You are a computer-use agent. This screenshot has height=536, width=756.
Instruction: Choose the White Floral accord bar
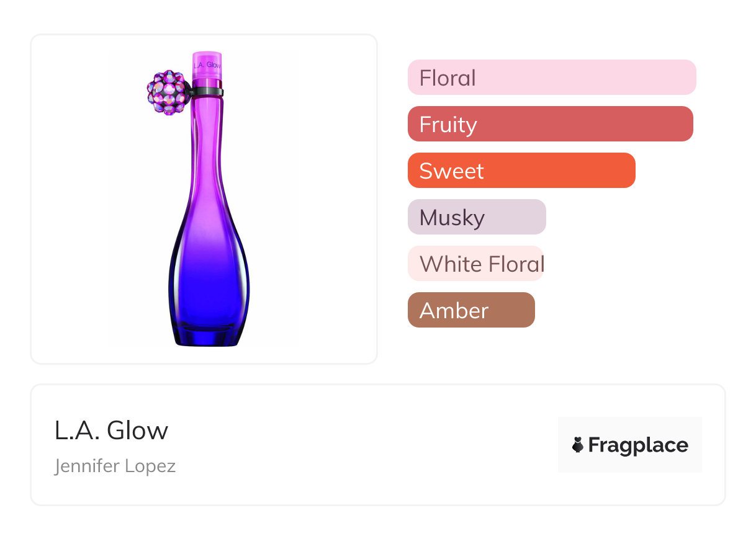pyautogui.click(x=475, y=264)
